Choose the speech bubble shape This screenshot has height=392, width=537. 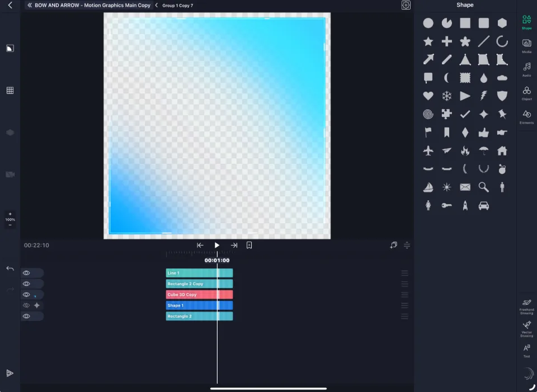click(x=428, y=78)
